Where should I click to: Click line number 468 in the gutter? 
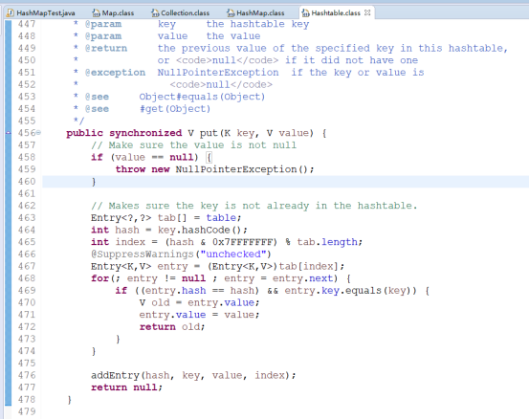coord(27,278)
